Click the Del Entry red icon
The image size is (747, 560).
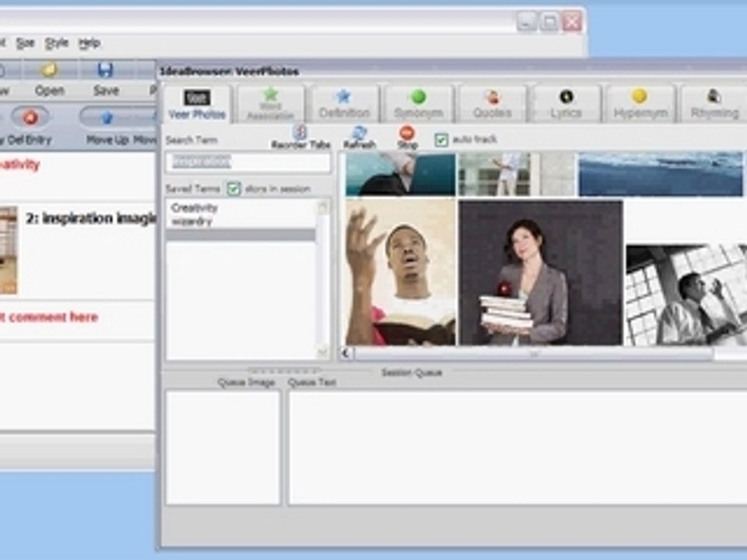(30, 117)
